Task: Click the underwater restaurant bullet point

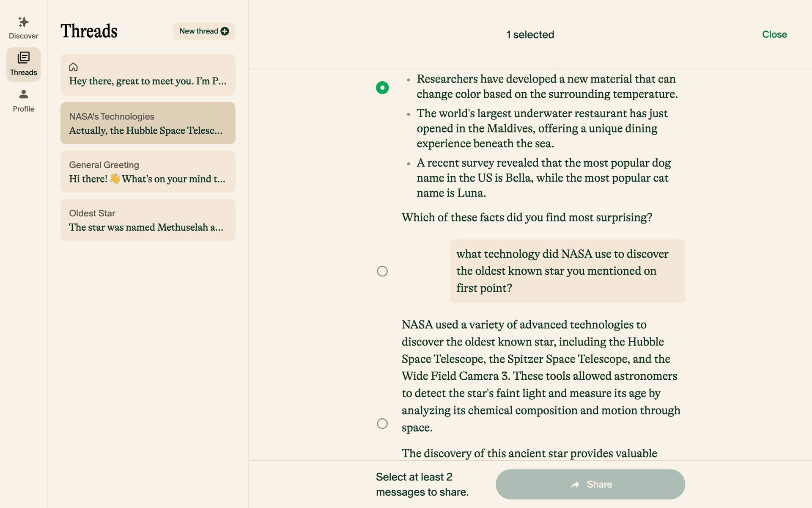Action: tap(542, 129)
